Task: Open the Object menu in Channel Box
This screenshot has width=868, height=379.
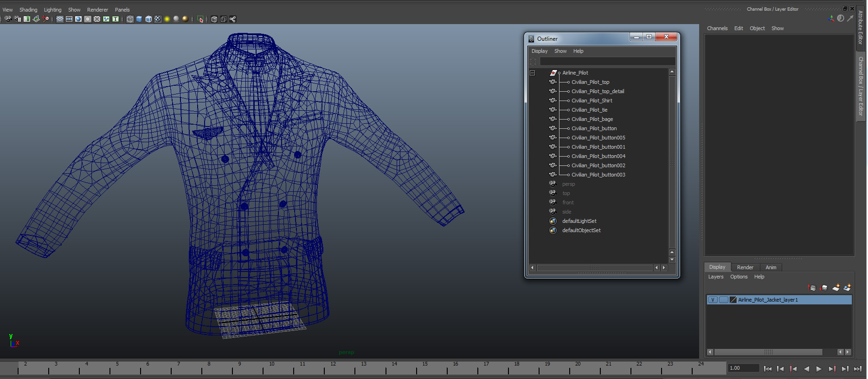Action: [x=757, y=28]
